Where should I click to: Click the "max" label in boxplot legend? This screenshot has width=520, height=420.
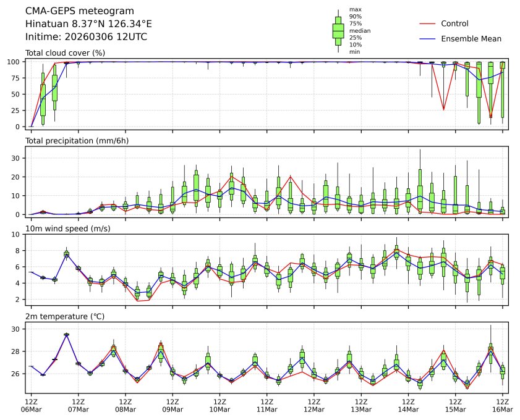coord(355,9)
